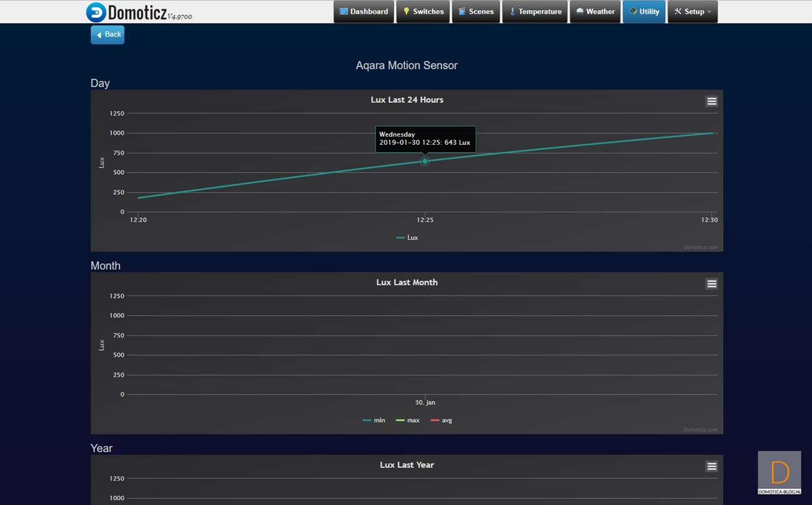Image resolution: width=812 pixels, height=505 pixels.
Task: Switch to the Temperature tab
Action: pyautogui.click(x=535, y=12)
